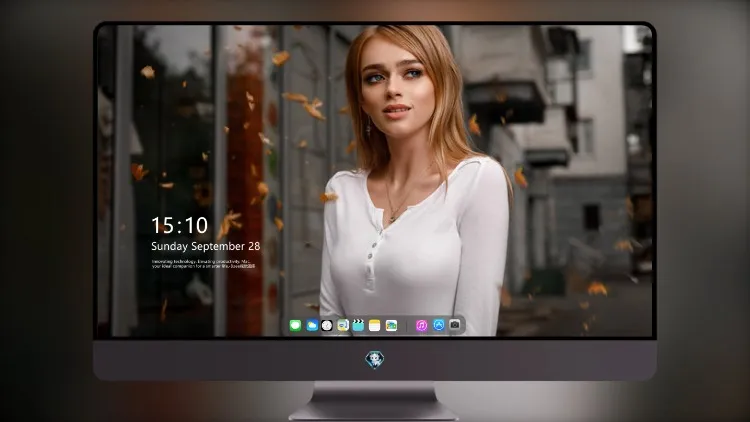
Task: Launch the pink iTunes music app
Action: 421,325
